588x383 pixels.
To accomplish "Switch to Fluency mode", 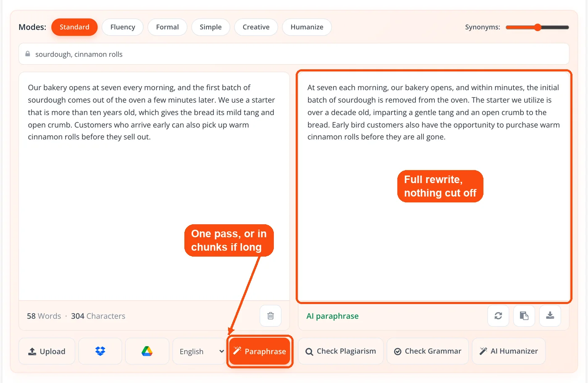I will point(123,27).
